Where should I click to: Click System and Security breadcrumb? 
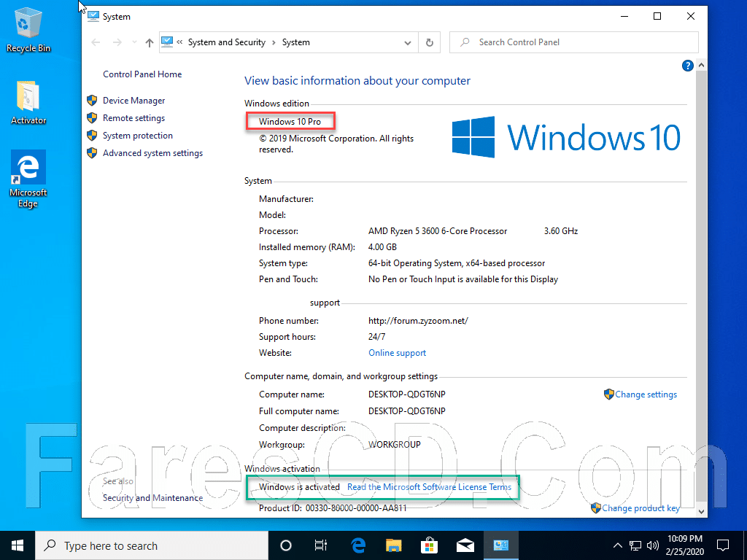click(x=227, y=42)
